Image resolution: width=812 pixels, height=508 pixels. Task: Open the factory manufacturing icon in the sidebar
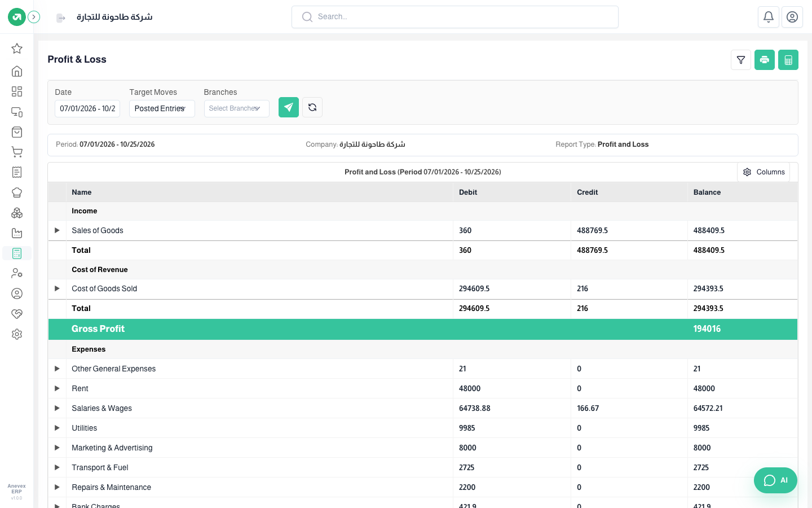click(17, 233)
